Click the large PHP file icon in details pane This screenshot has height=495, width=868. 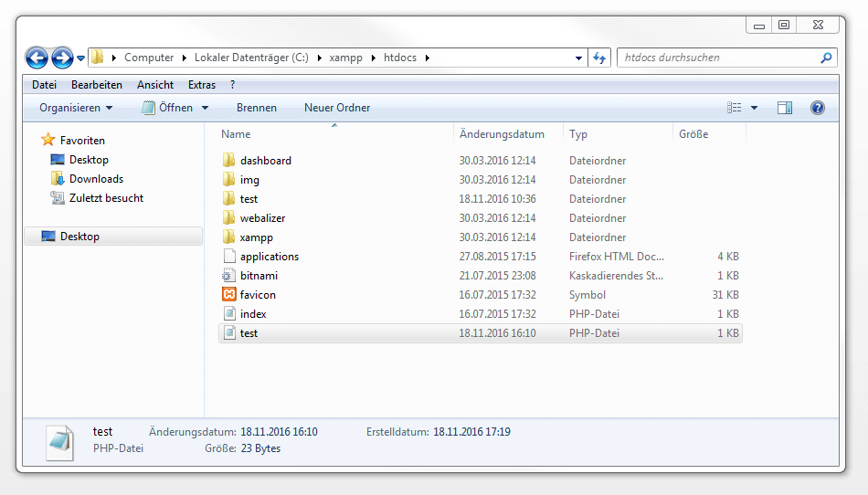click(59, 442)
